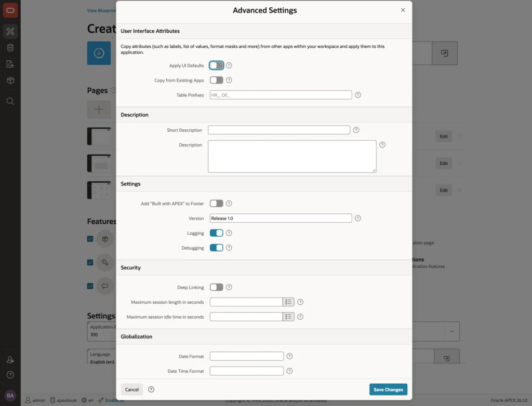The width and height of the screenshot is (532, 406).
Task: Click the Cancel button
Action: pyautogui.click(x=131, y=389)
